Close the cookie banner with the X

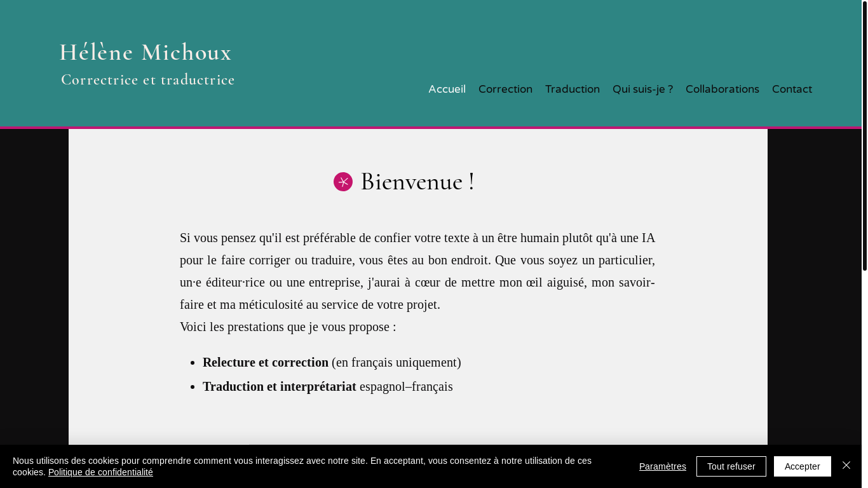(846, 466)
